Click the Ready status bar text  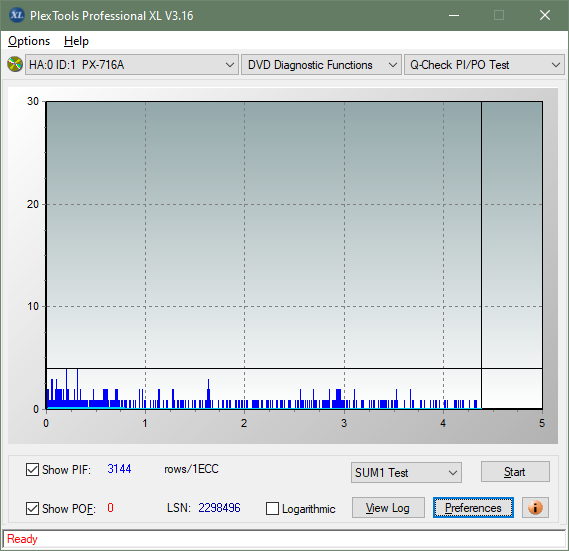22,539
